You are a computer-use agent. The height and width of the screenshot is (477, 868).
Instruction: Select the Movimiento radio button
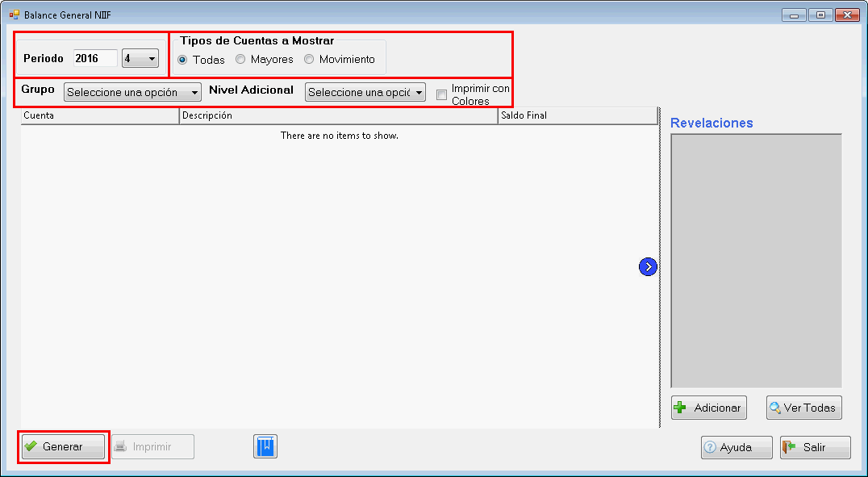[x=309, y=60]
